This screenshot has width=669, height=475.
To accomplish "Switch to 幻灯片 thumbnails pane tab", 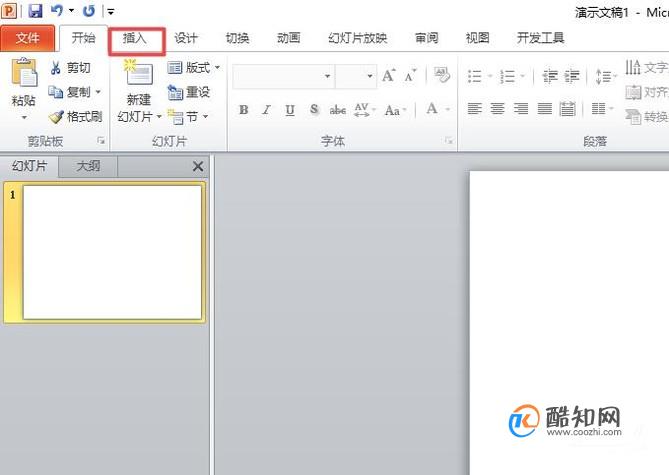I will (29, 166).
